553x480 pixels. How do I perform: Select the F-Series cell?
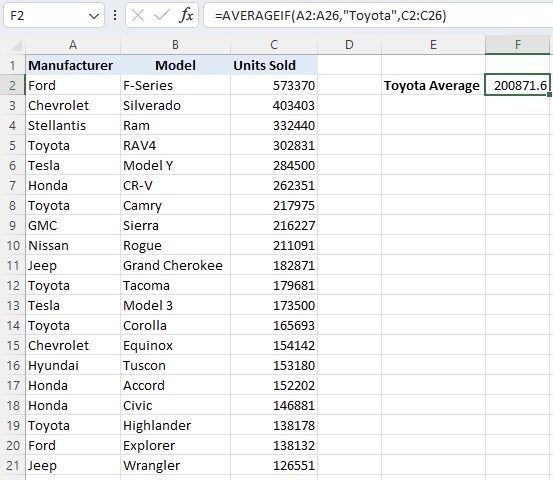175,85
